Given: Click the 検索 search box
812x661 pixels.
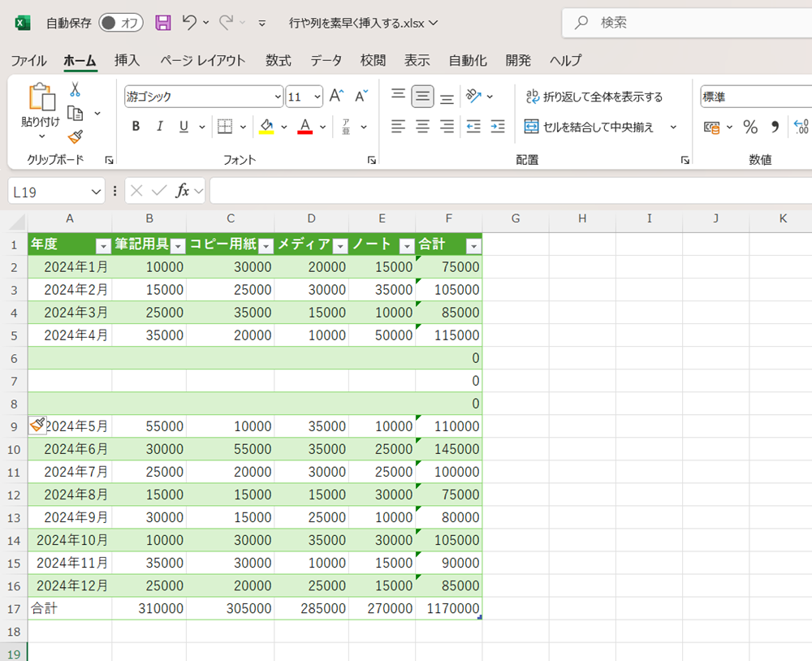Looking at the screenshot, I should point(687,23).
